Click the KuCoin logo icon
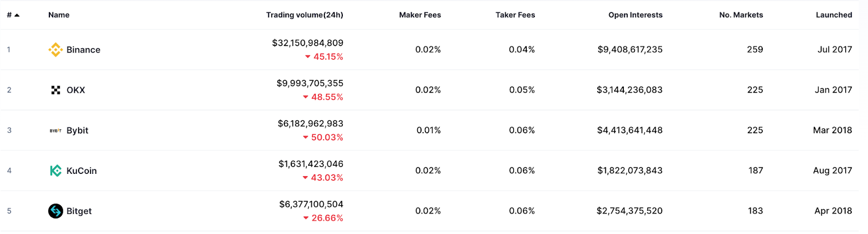This screenshot has width=868, height=234. click(55, 171)
